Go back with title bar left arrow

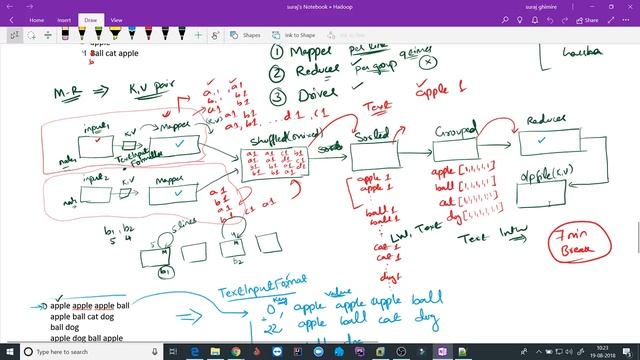click(x=10, y=7)
